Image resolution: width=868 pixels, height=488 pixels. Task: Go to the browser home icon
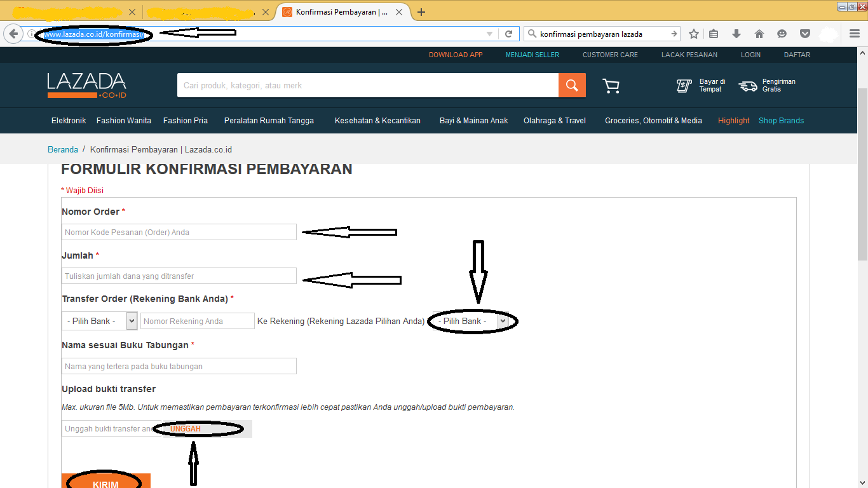coord(759,34)
